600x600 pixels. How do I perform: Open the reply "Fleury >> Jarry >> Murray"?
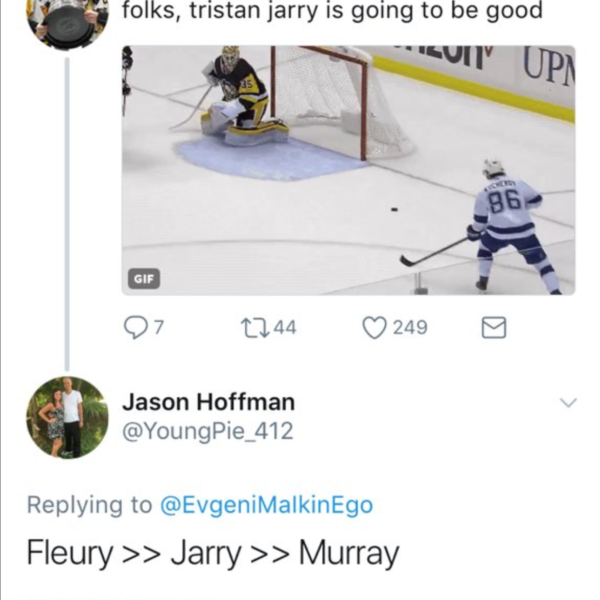[212, 553]
